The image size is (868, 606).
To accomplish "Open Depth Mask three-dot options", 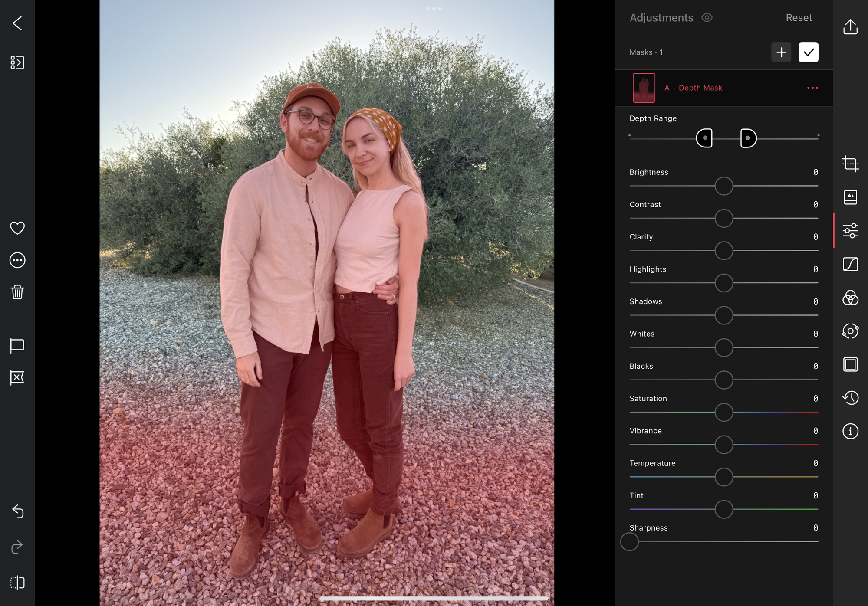I will coord(812,88).
